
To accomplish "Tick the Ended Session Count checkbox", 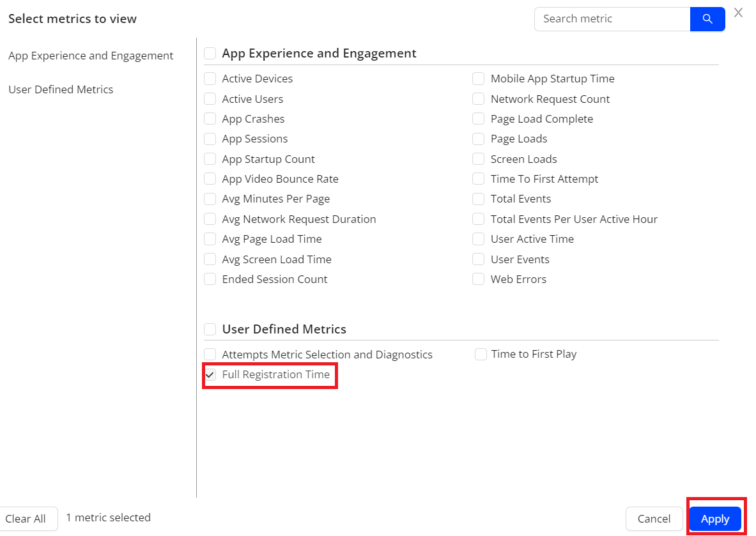I will (210, 279).
